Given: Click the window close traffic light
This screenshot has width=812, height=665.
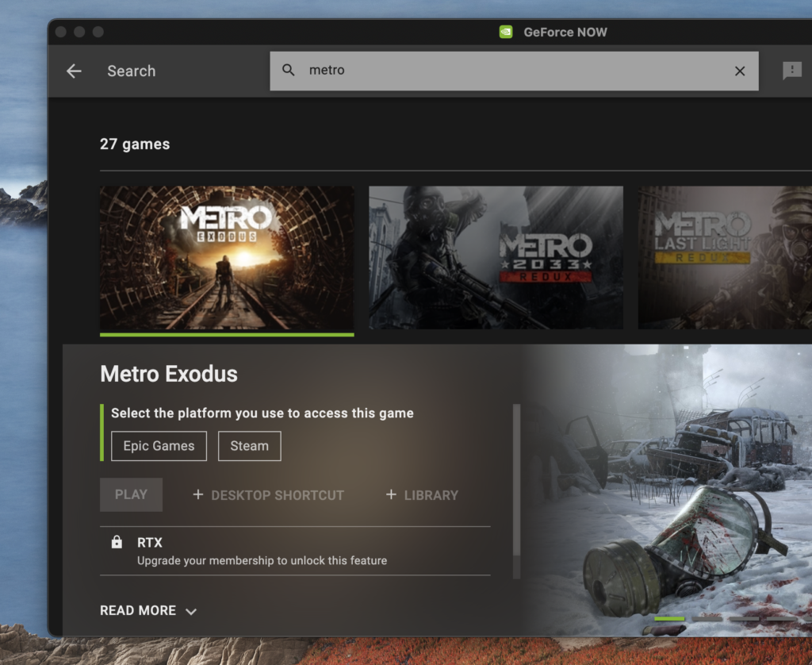Looking at the screenshot, I should [60, 32].
